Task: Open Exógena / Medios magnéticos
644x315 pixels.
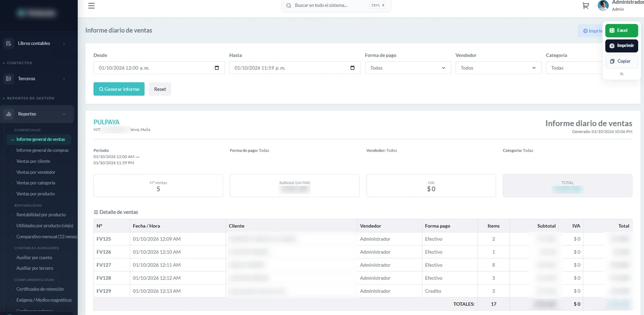Action: click(x=44, y=300)
